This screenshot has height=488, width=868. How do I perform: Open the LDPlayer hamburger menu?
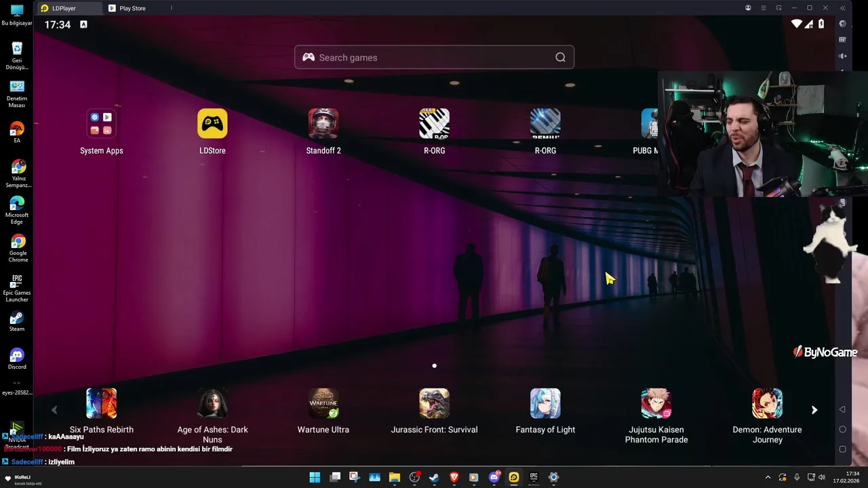[x=764, y=8]
